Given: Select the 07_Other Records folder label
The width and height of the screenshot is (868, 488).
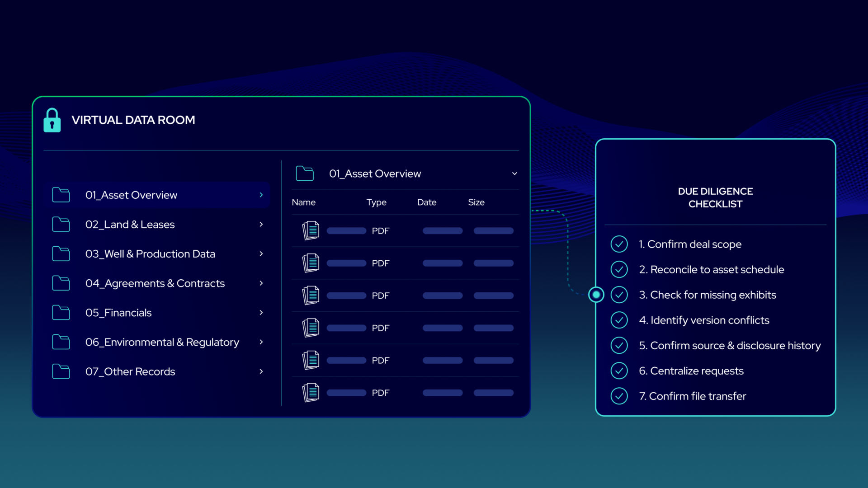Looking at the screenshot, I should pyautogui.click(x=130, y=371).
